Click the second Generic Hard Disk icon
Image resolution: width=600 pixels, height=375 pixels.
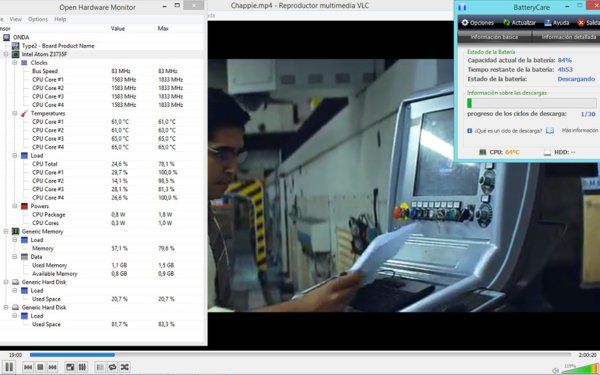(x=15, y=307)
